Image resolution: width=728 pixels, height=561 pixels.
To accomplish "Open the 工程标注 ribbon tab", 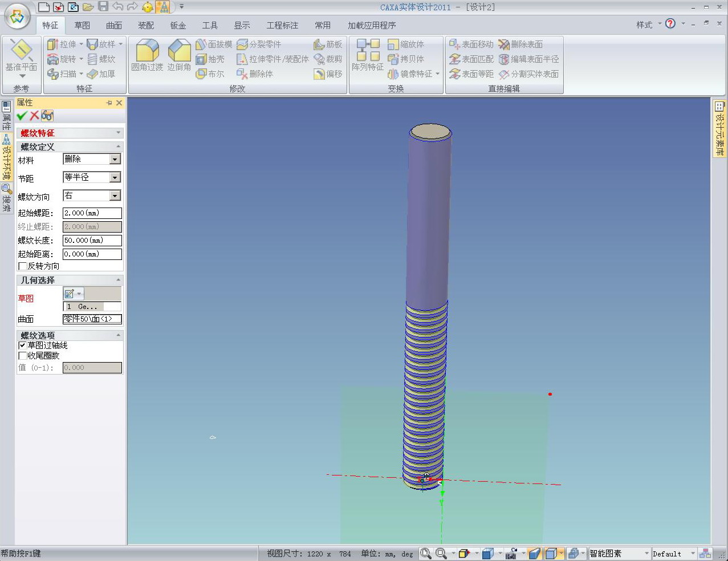I will (x=282, y=25).
